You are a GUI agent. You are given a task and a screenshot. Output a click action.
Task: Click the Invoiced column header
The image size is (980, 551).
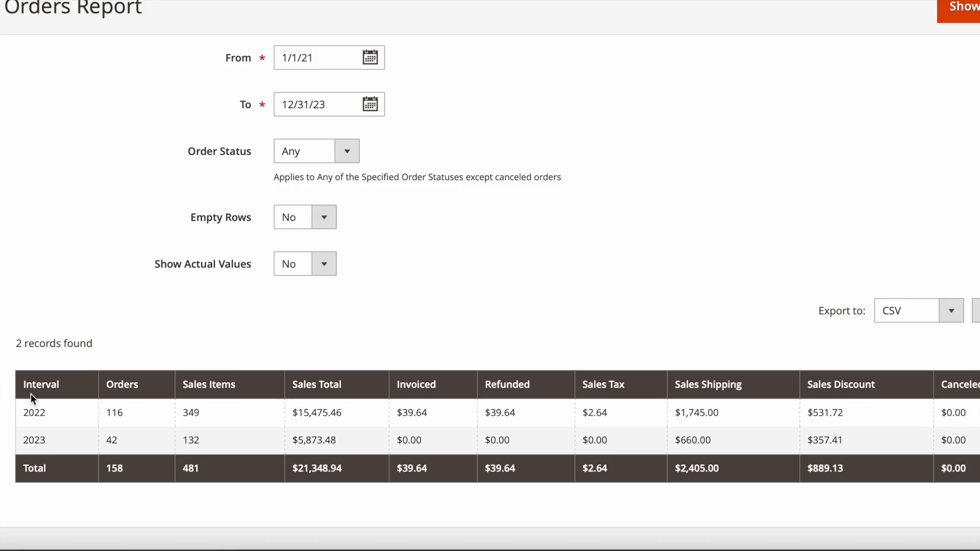click(x=416, y=385)
